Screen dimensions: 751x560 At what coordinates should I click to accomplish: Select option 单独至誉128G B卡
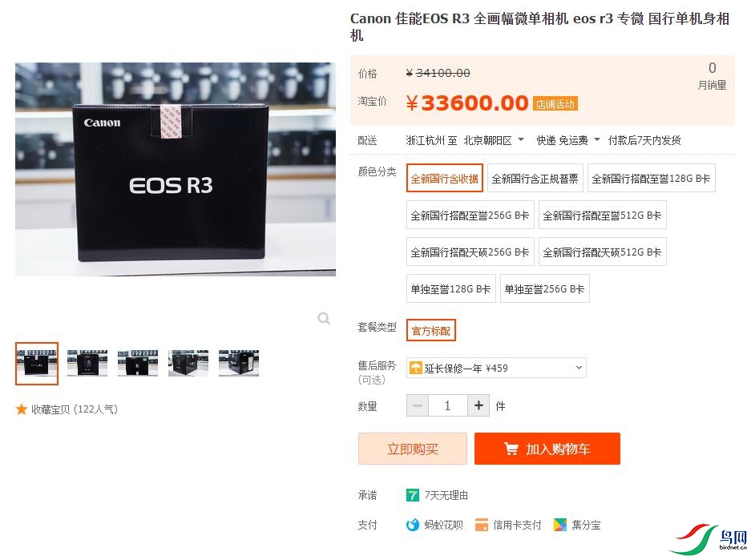tap(450, 288)
